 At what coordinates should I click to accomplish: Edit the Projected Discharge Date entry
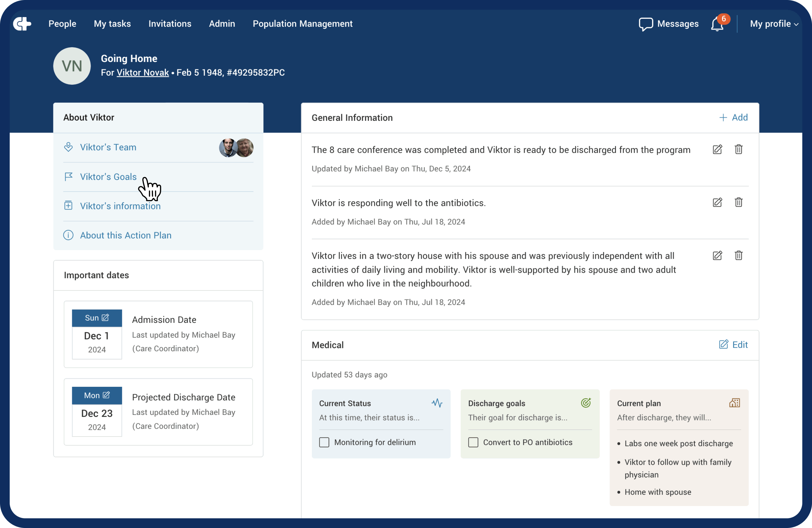[106, 395]
